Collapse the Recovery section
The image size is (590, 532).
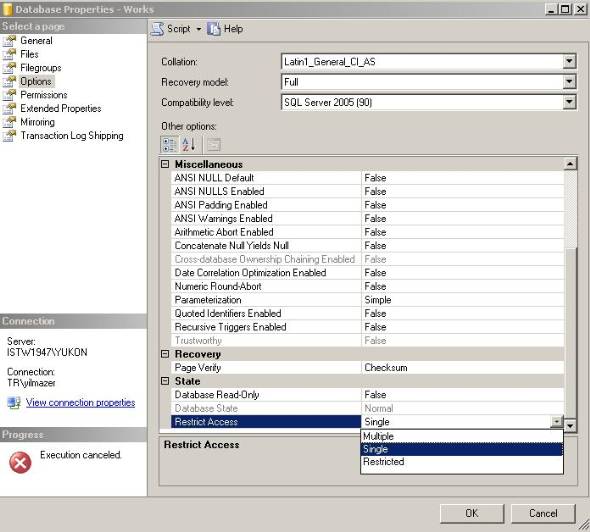(x=165, y=354)
